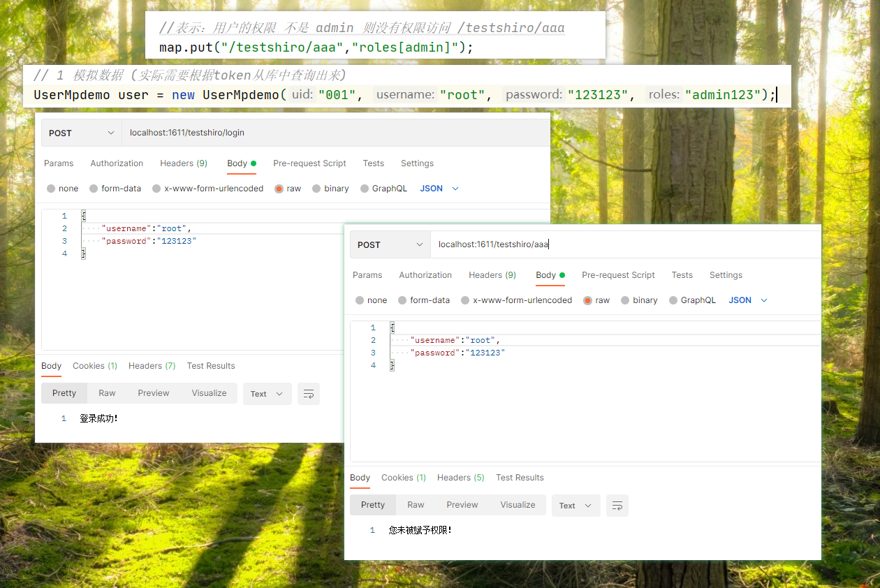The image size is (880, 588).
Task: Open Authorization tab in login request window
Action: (117, 163)
